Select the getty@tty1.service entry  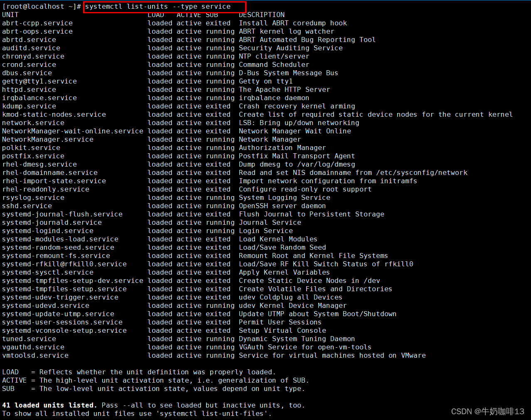pos(39,81)
